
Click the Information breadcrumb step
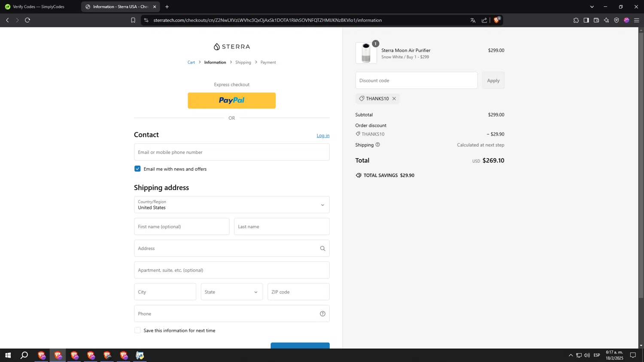pos(215,62)
